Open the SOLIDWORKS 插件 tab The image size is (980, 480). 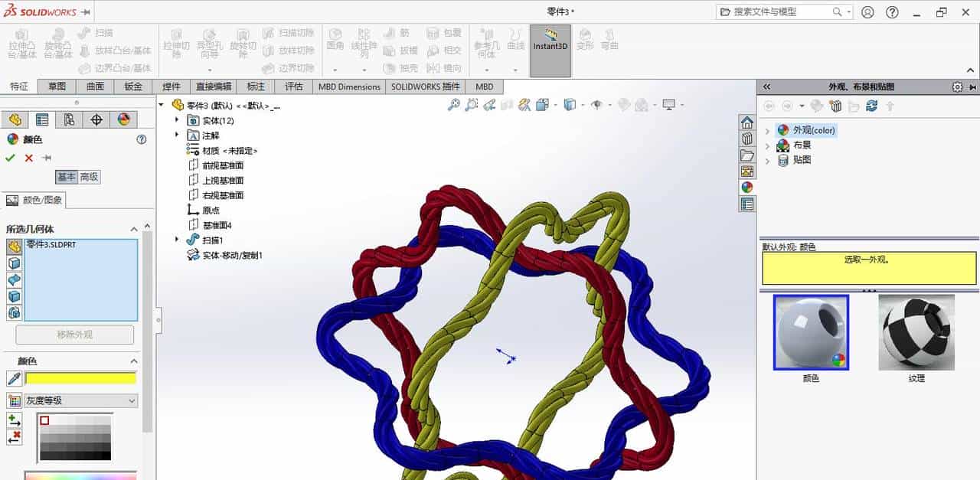point(424,87)
